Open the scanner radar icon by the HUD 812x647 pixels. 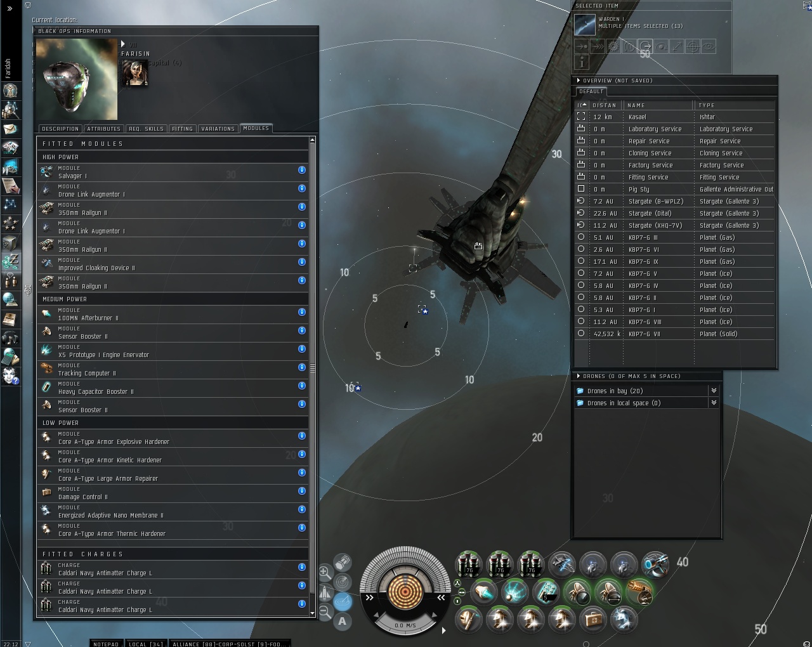tap(343, 582)
